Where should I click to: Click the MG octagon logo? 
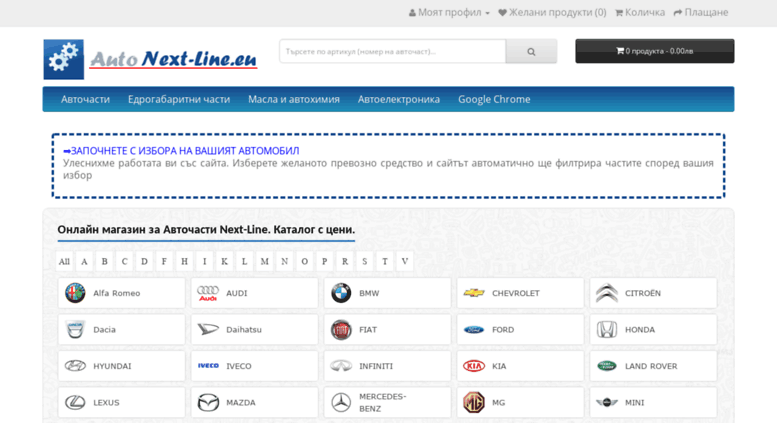tap(474, 402)
